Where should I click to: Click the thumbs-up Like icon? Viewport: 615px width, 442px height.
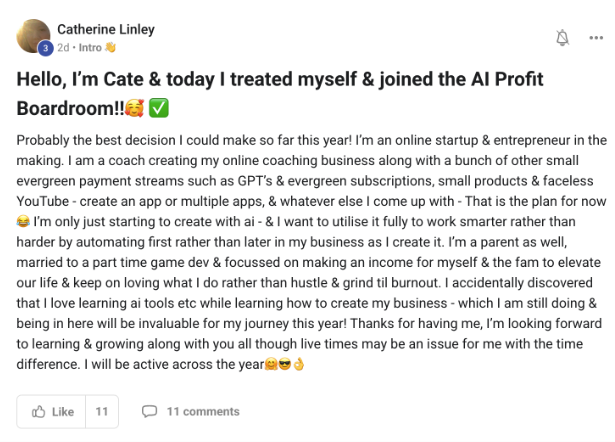[40, 411]
